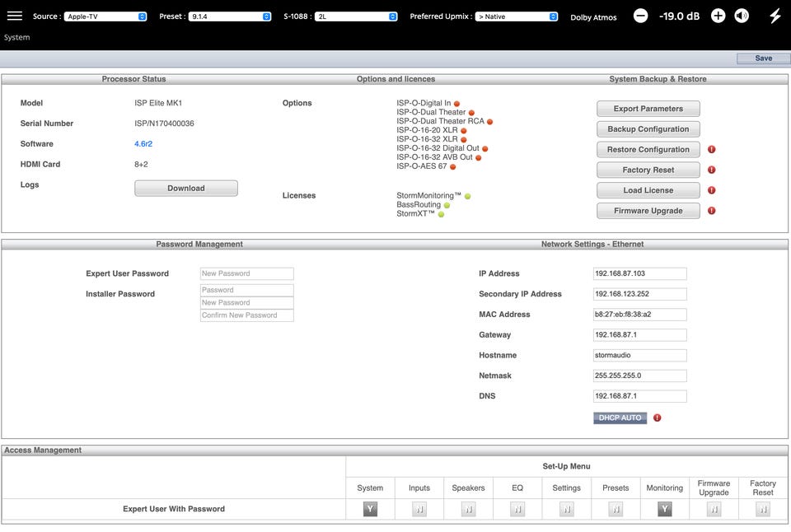The height and width of the screenshot is (532, 791).
Task: Toggle Monitoring access for Expert User
Action: pyautogui.click(x=664, y=510)
